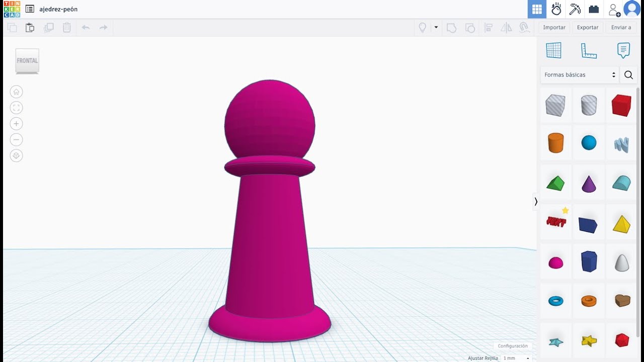644x362 pixels.
Task: Pick the yellow star shape
Action: pos(589,341)
